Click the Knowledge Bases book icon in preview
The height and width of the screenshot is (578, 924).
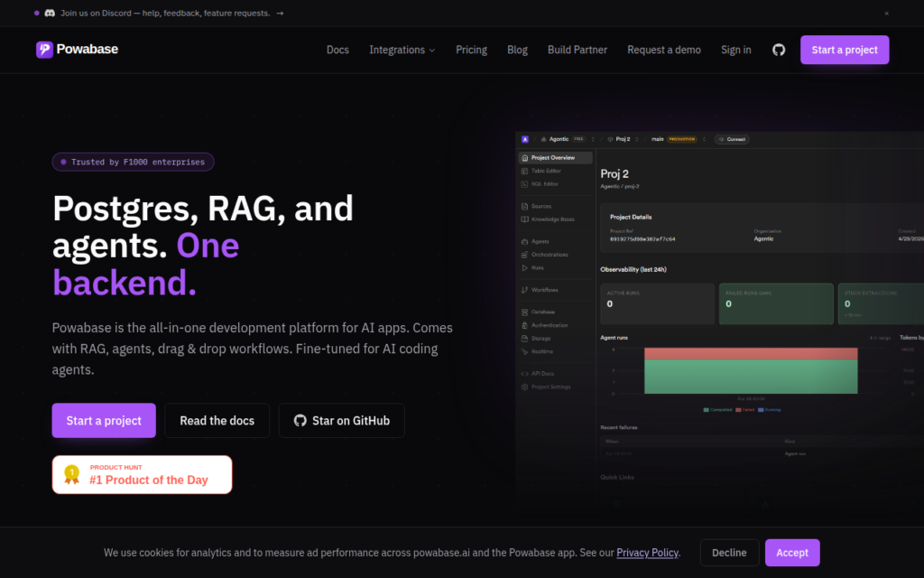(x=524, y=219)
